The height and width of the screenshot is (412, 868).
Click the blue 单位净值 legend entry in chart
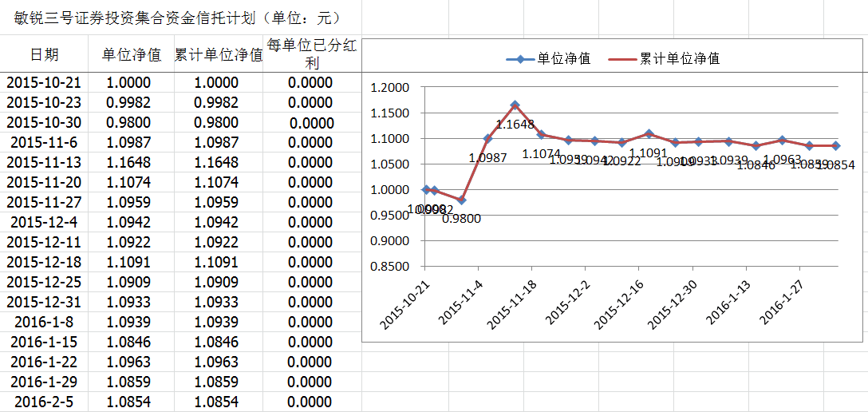click(550, 58)
